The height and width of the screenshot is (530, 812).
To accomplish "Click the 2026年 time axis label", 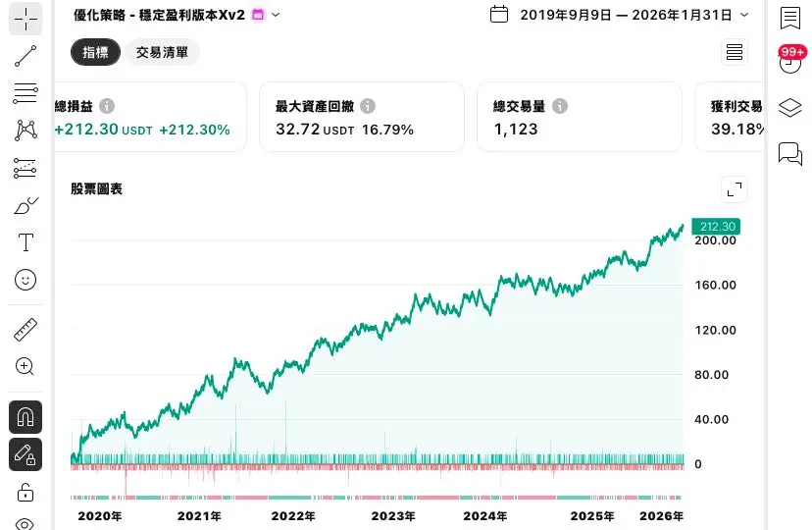I will click(x=661, y=516).
